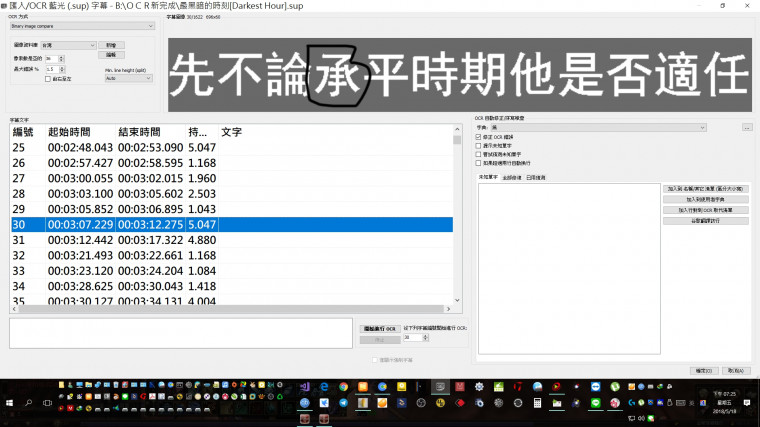Screen dimensions: 760x427
Task: Click add pair to OCR replace list button
Action: coord(705,210)
